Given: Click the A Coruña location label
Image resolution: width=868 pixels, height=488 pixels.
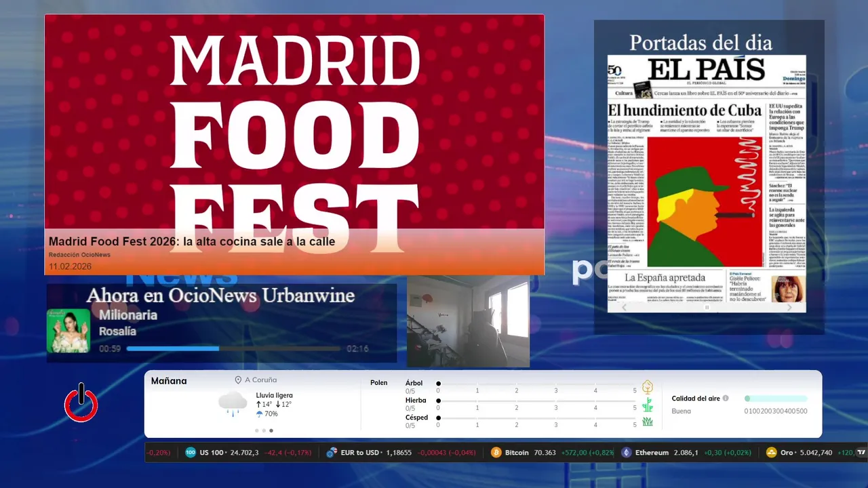Looking at the screenshot, I should tap(261, 380).
